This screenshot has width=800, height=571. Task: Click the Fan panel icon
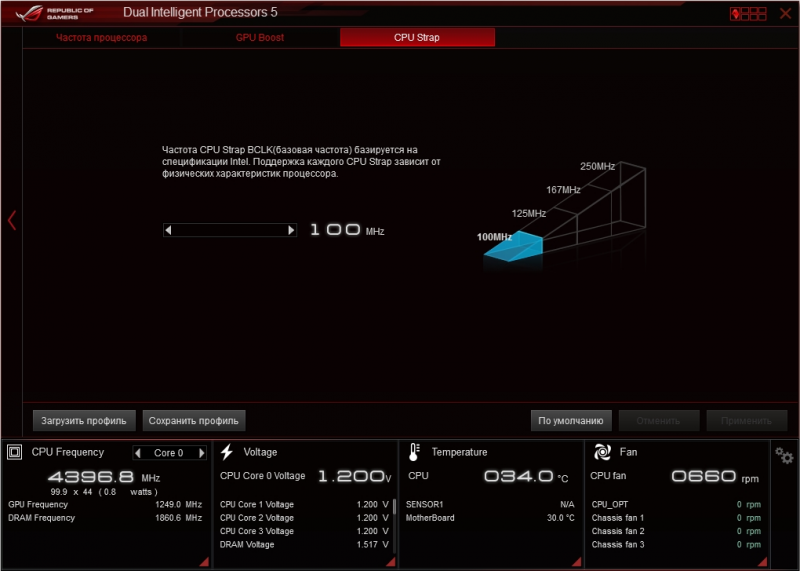tap(602, 452)
